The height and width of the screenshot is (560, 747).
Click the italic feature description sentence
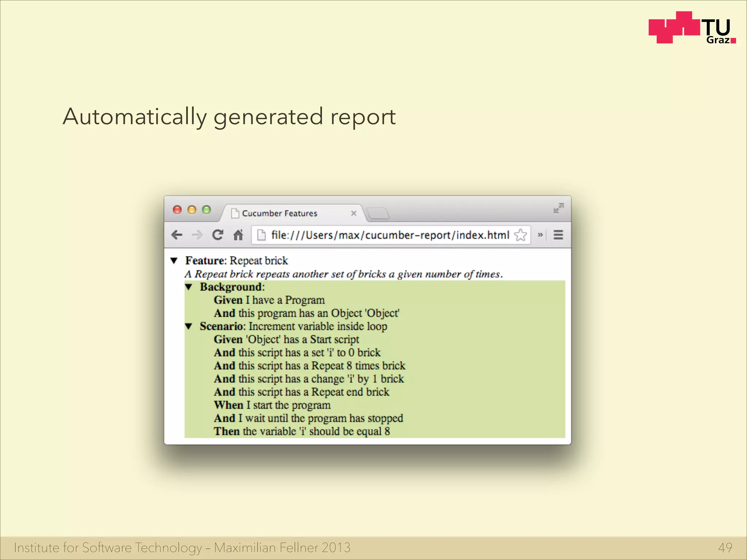[x=344, y=274]
